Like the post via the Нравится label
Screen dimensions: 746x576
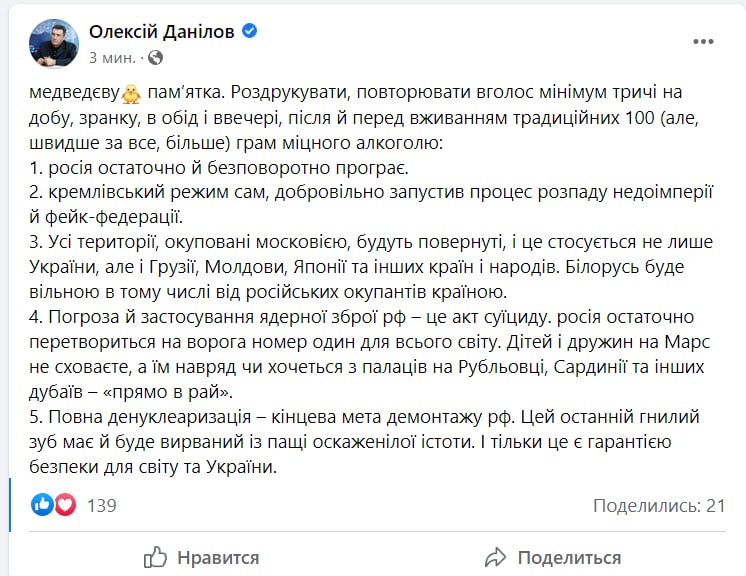point(218,557)
